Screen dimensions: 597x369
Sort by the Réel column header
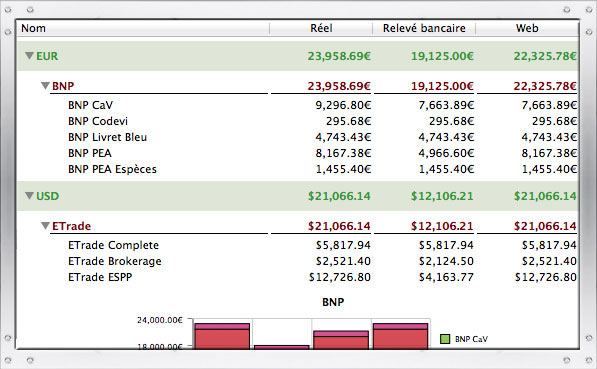click(321, 28)
